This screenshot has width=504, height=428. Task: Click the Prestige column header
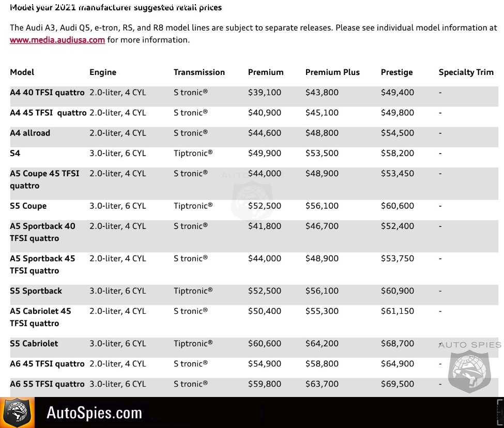(396, 72)
